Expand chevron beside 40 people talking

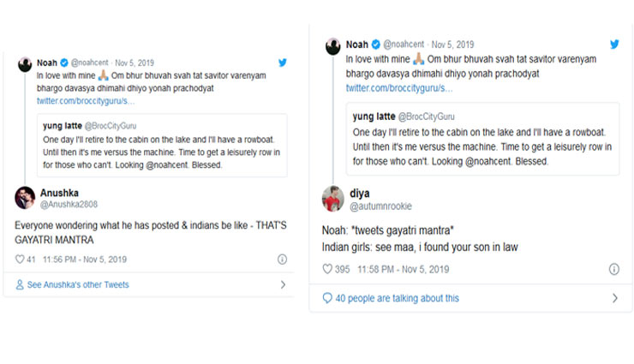point(613,298)
